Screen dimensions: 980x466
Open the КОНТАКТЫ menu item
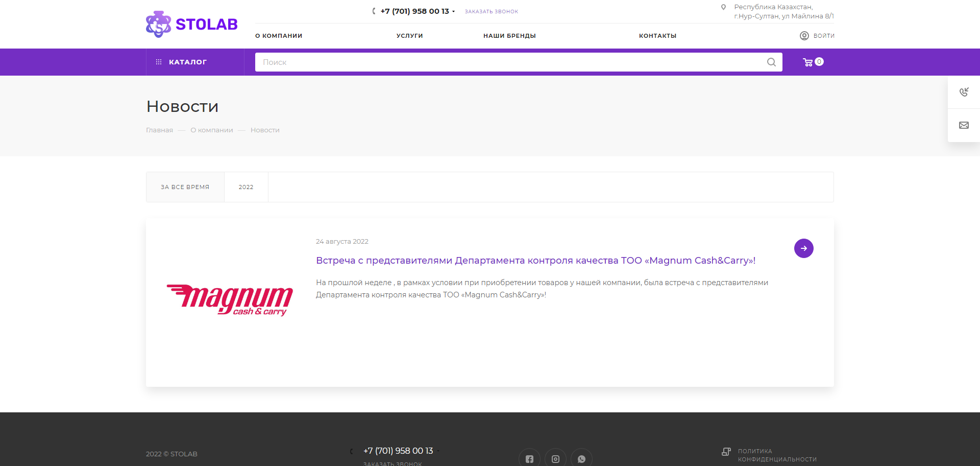click(657, 36)
